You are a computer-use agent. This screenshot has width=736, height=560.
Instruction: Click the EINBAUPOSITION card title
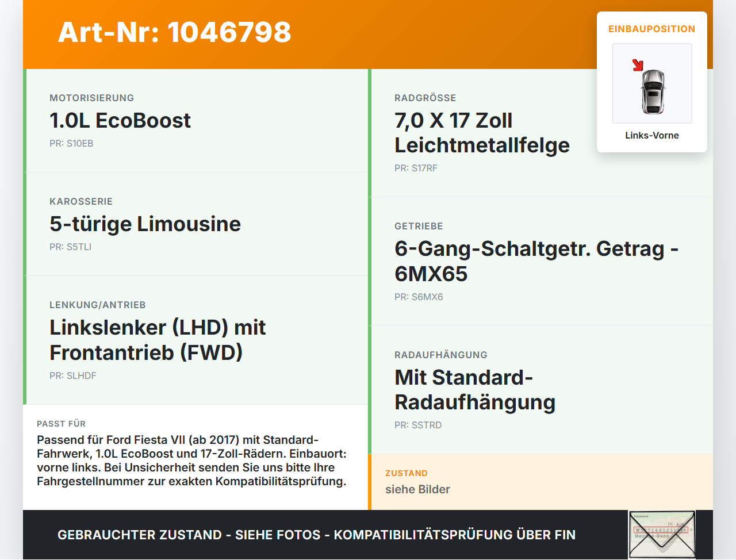click(x=652, y=29)
